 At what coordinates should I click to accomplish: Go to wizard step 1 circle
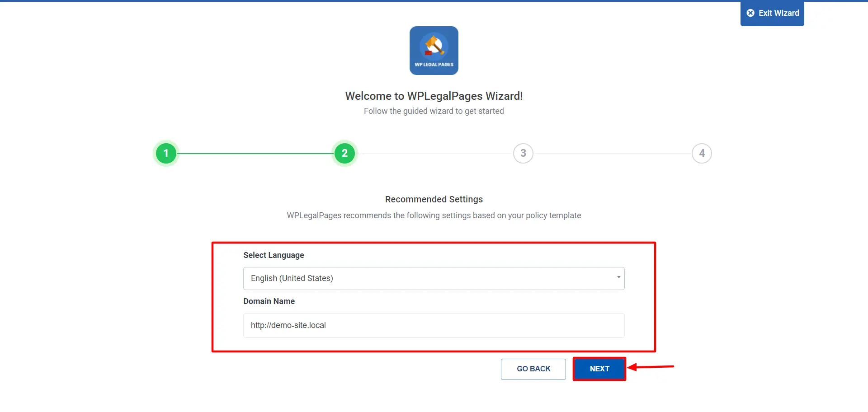pos(166,154)
